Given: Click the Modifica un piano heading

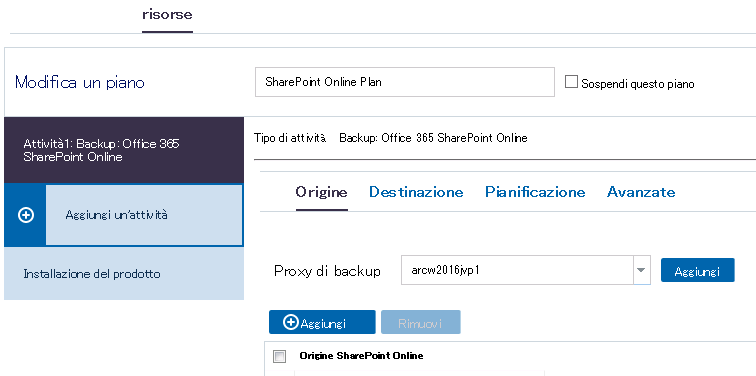Looking at the screenshot, I should pos(80,82).
